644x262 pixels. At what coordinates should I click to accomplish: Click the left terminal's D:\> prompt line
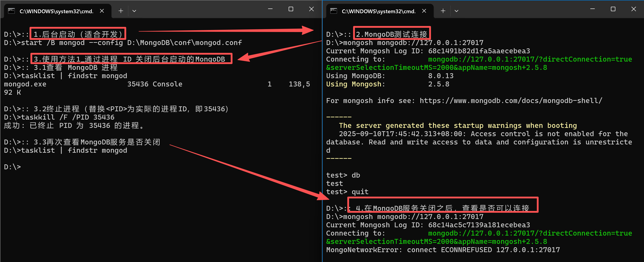(13, 167)
